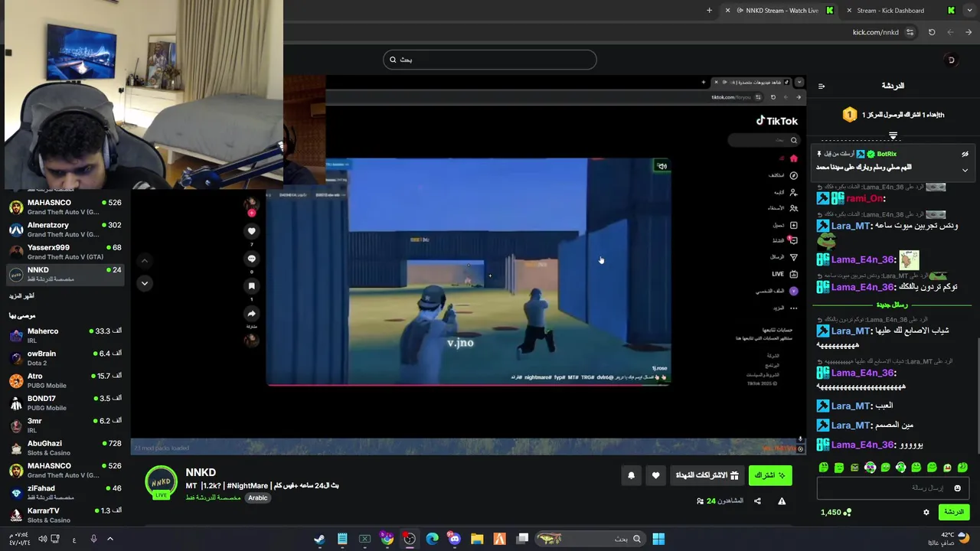980x551 pixels.
Task: Open ziFahad channel in sidebar
Action: [65, 492]
